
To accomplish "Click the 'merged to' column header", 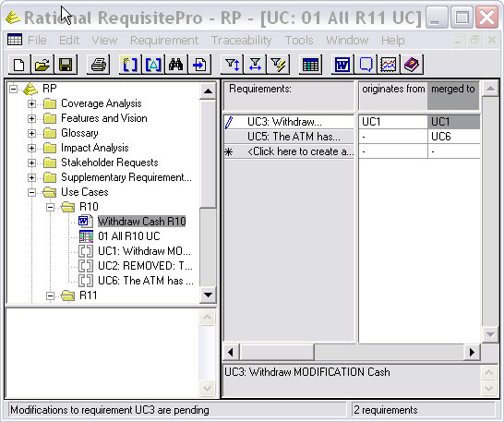I will [453, 95].
